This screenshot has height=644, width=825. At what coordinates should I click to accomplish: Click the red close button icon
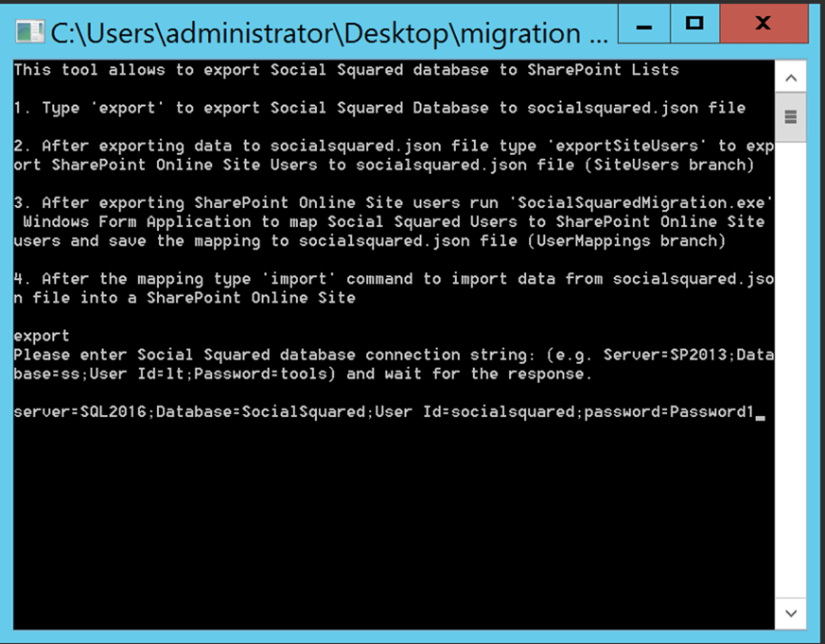click(763, 25)
